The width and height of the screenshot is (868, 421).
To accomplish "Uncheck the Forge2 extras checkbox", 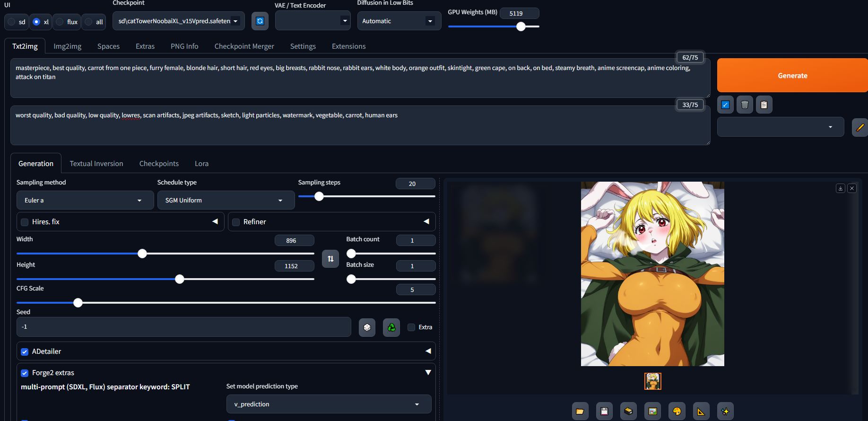I will (x=25, y=373).
